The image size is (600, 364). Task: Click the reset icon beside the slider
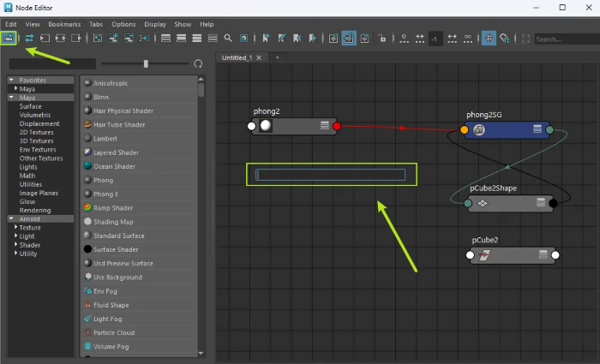(x=199, y=63)
